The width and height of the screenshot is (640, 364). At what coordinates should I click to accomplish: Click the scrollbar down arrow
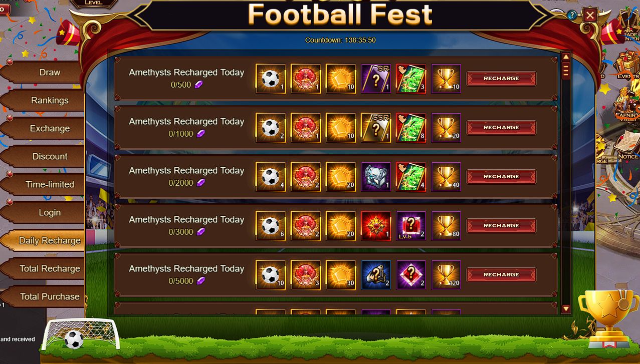click(x=566, y=309)
